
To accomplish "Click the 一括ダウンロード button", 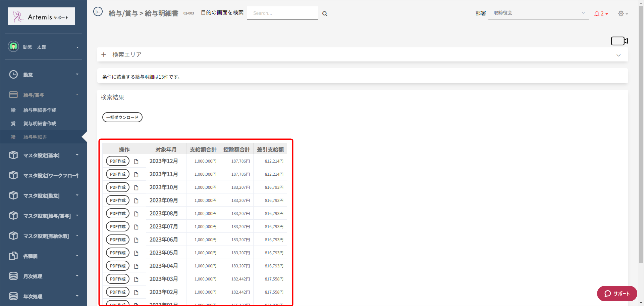I will pos(122,117).
